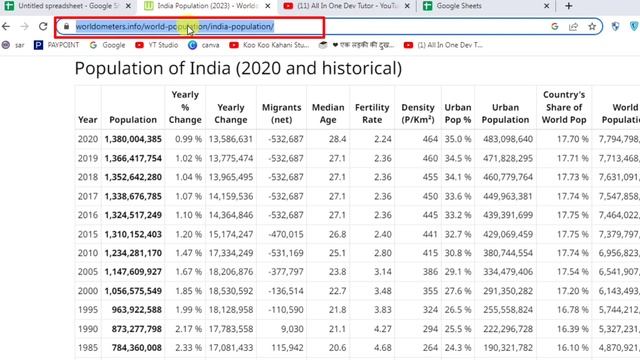Bookmark this page with the star icon
Screen dimensions: 640x360
592,27
